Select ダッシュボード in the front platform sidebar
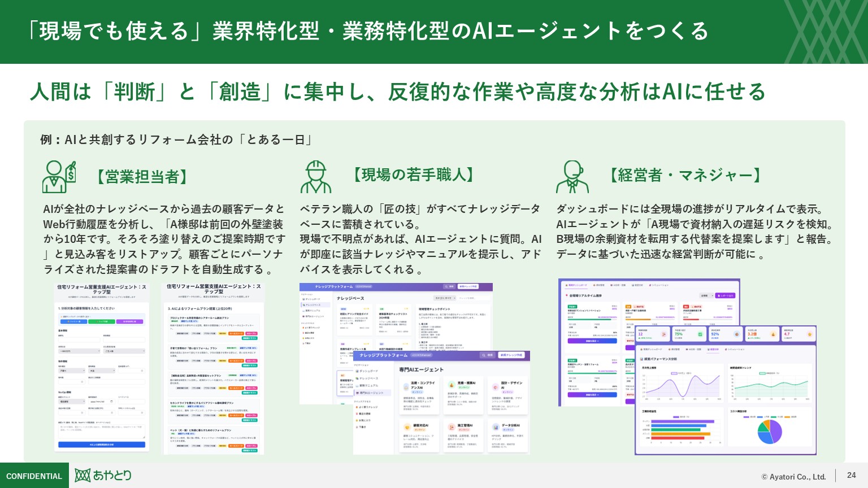 (368, 371)
